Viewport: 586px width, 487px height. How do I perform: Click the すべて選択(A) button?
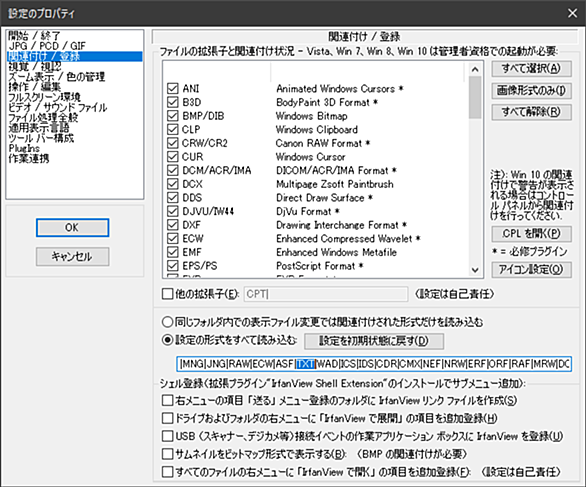point(531,68)
